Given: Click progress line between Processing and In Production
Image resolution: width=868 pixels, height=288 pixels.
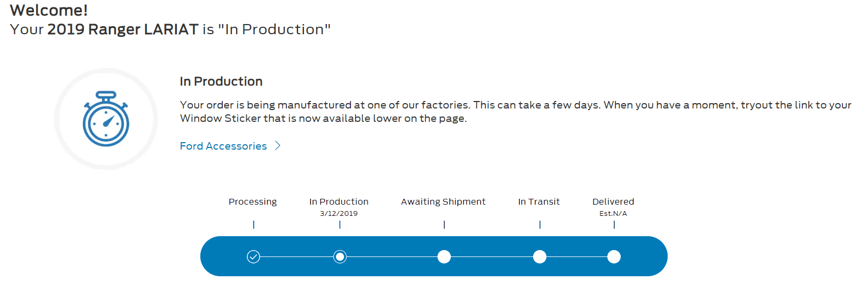Looking at the screenshot, I should pyautogui.click(x=296, y=257).
